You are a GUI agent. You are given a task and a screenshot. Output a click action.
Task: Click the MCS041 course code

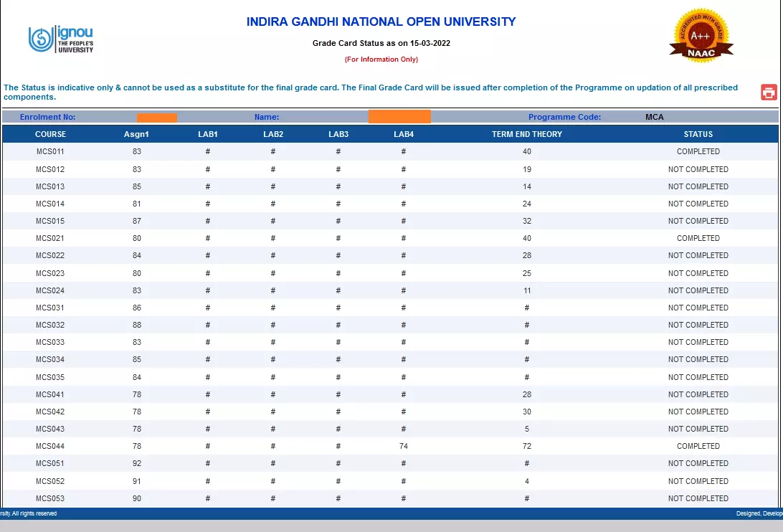click(x=50, y=394)
